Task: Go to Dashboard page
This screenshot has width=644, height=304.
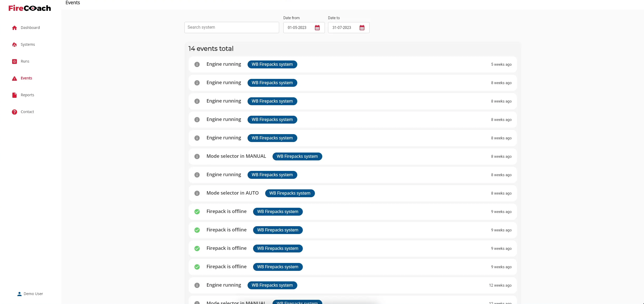Action: [30, 28]
